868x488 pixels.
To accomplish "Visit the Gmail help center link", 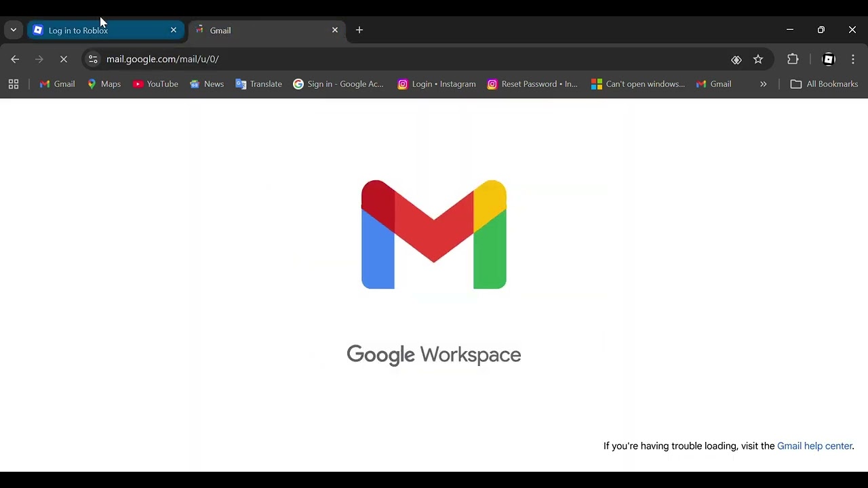I will tap(814, 446).
